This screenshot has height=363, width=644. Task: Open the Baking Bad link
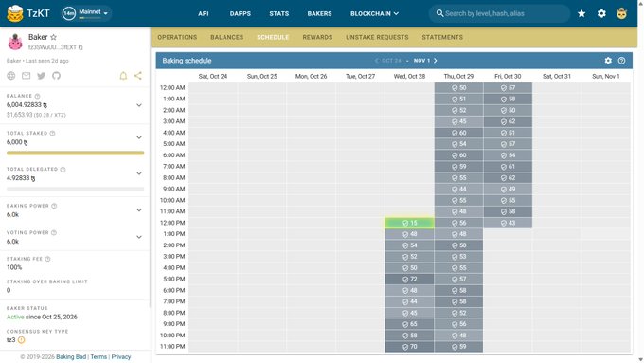tap(71, 356)
